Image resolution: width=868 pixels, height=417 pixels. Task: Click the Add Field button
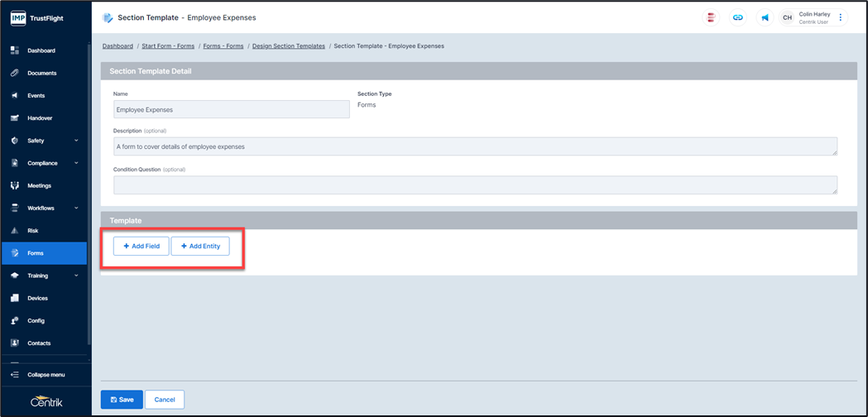tap(141, 246)
